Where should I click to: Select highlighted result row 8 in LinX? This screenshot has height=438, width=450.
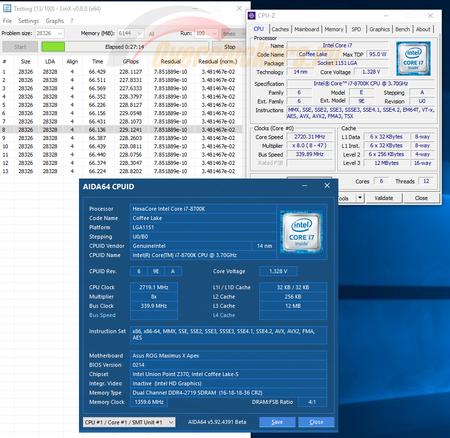click(x=121, y=130)
